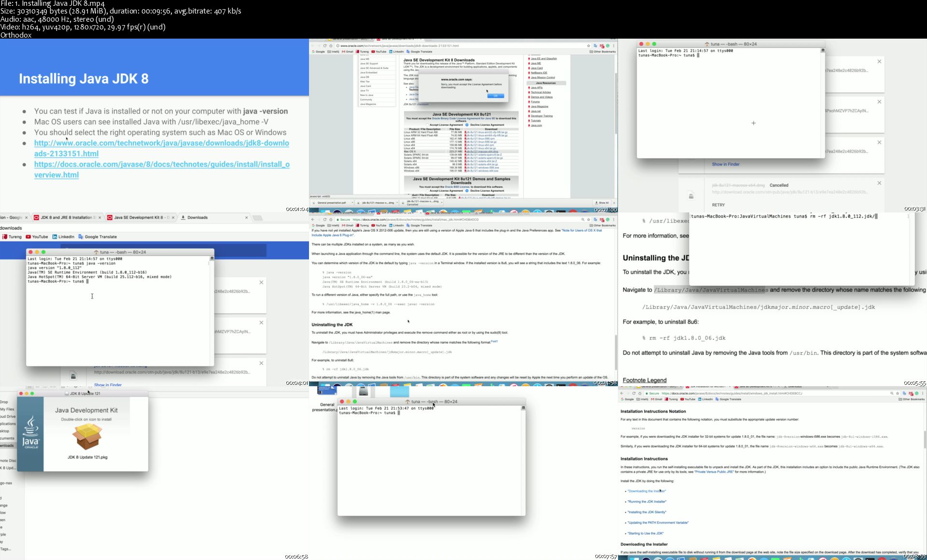
Task: Dismiss the Cancelled jdk-8u121 download entry
Action: click(879, 183)
